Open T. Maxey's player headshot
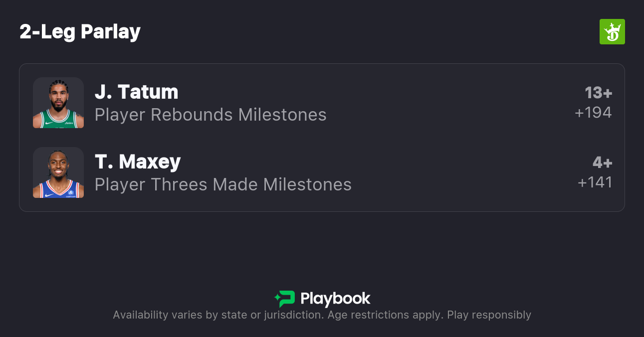 [58, 172]
